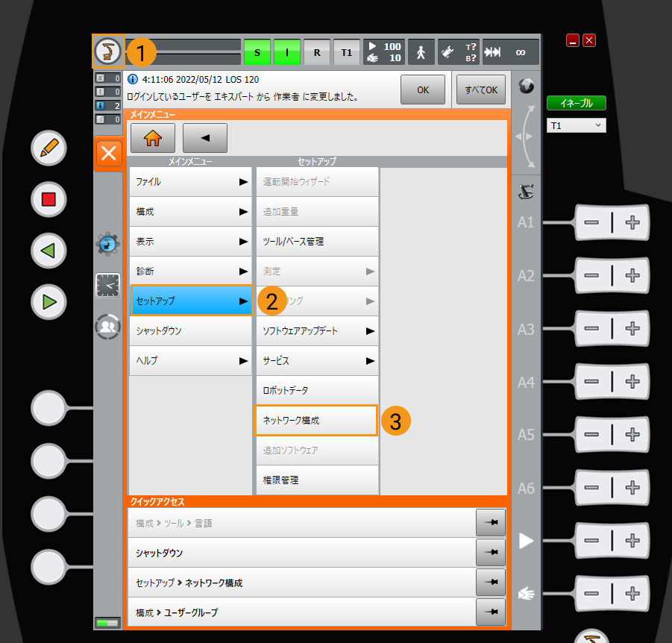Acknowledge the message with OK

tap(423, 90)
